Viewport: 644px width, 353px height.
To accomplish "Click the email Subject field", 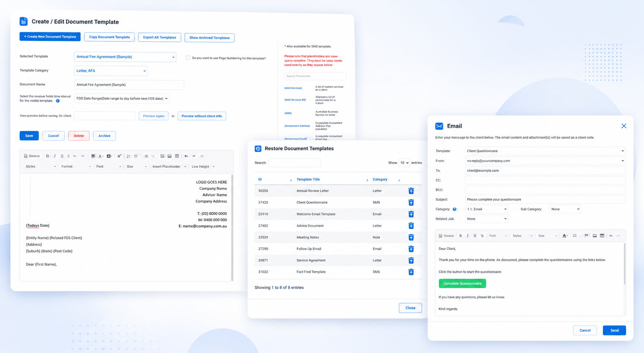I will (545, 199).
